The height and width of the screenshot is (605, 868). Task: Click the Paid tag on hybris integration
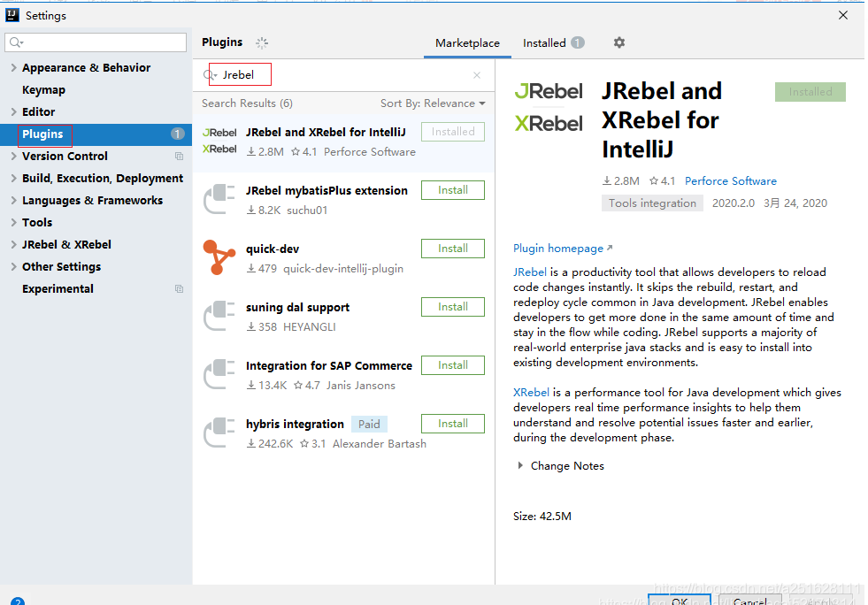click(369, 424)
